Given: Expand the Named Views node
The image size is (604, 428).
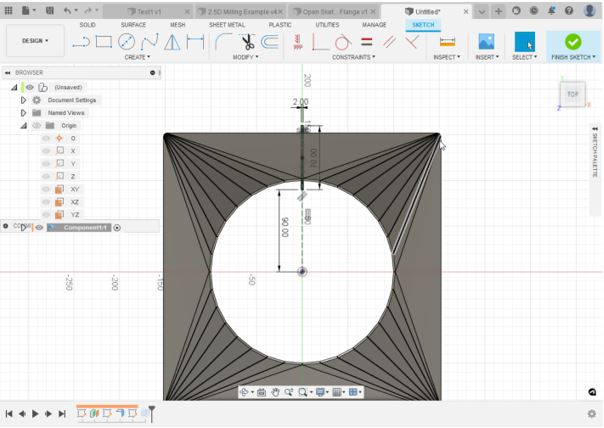Looking at the screenshot, I should pyautogui.click(x=23, y=112).
